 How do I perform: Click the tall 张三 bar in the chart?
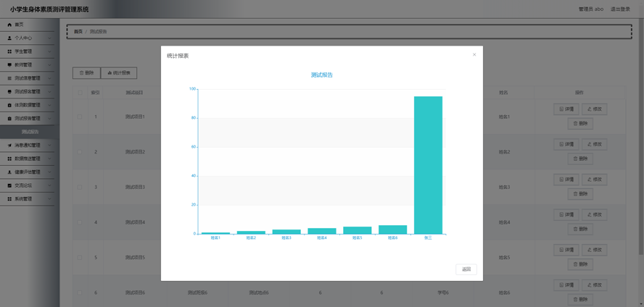pos(428,165)
